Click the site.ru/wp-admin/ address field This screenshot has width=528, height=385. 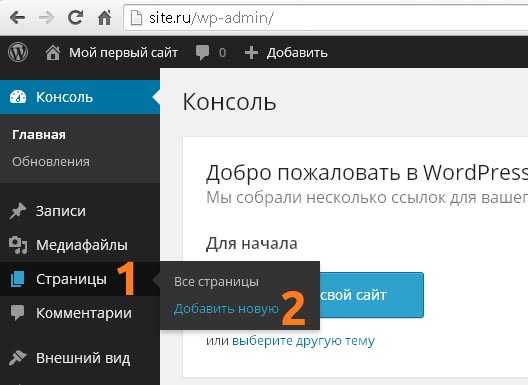pos(326,18)
